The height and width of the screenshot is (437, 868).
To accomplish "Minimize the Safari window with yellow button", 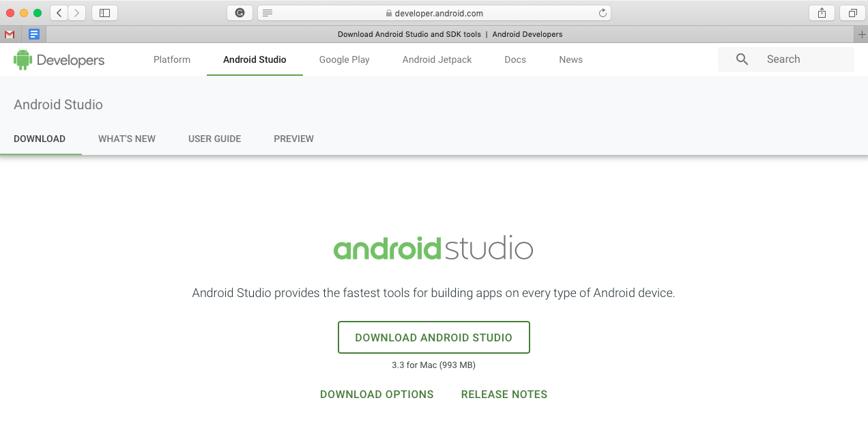I will point(24,13).
